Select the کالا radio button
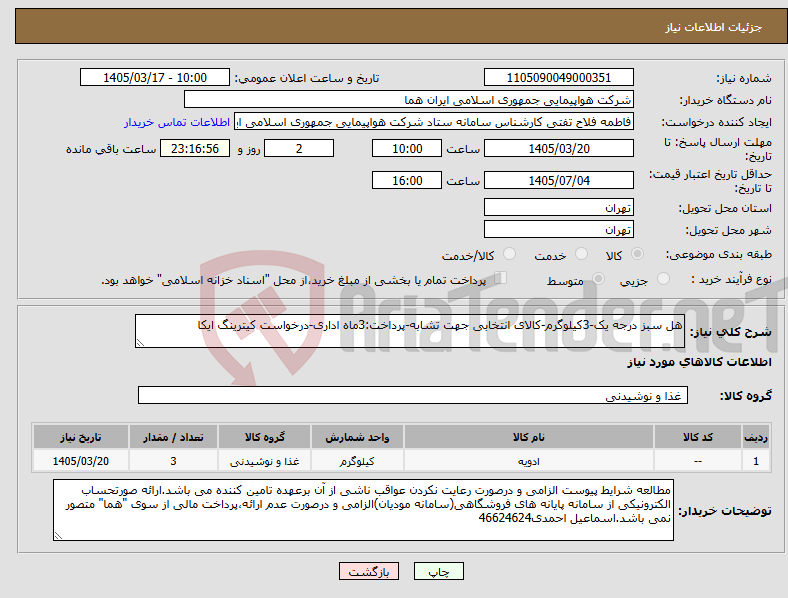 click(x=637, y=254)
